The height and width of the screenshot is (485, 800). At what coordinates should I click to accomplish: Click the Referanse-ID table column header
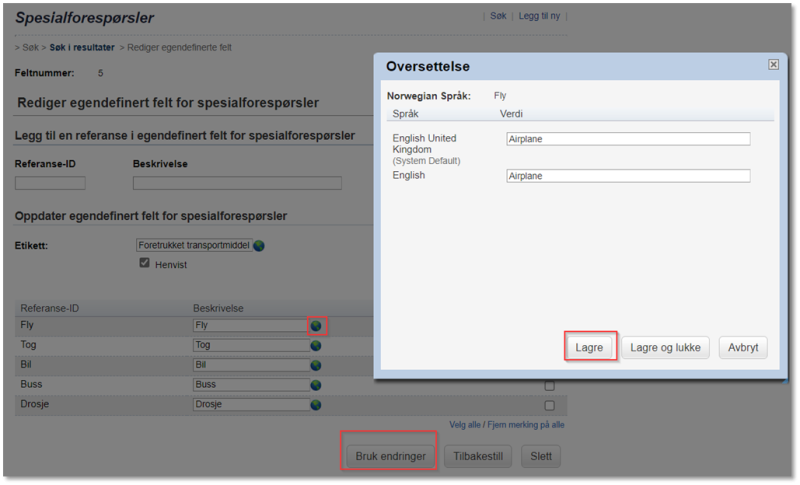coord(49,309)
